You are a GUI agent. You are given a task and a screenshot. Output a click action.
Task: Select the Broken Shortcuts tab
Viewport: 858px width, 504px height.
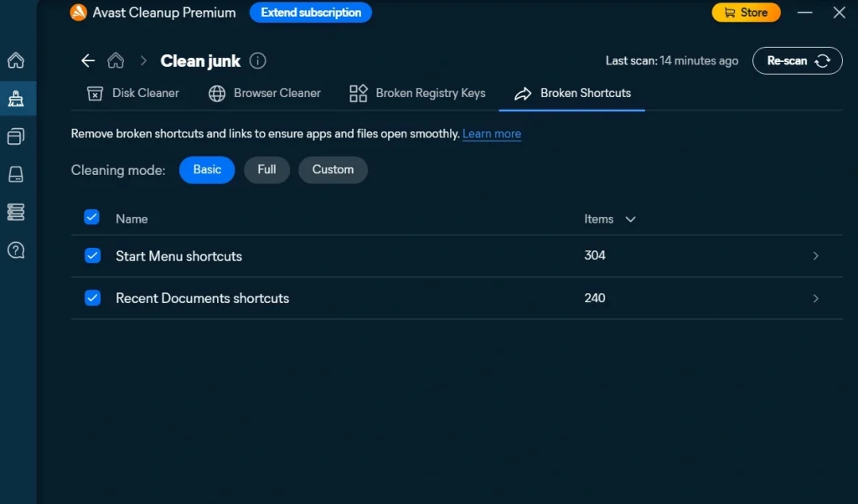(x=571, y=94)
